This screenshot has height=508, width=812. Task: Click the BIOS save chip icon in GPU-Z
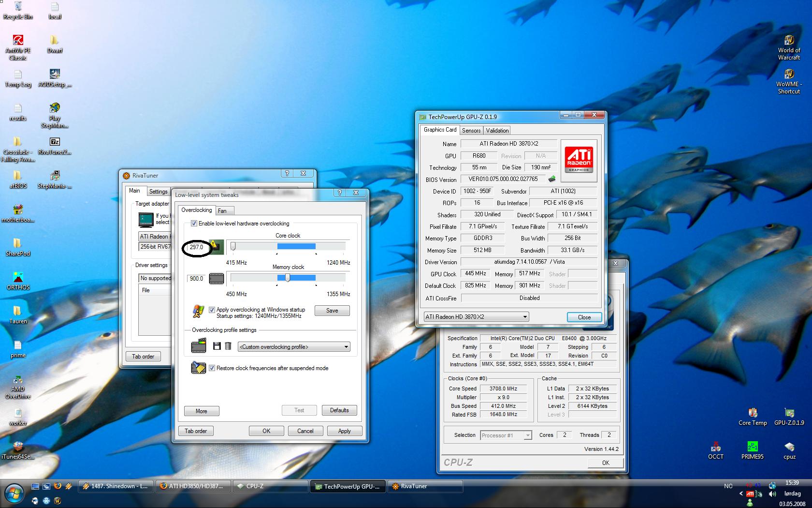pos(551,179)
